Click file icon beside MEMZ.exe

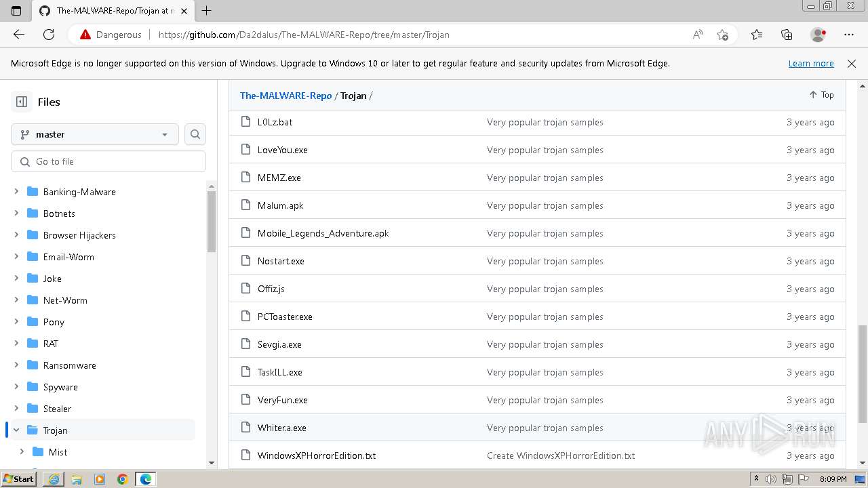246,178
